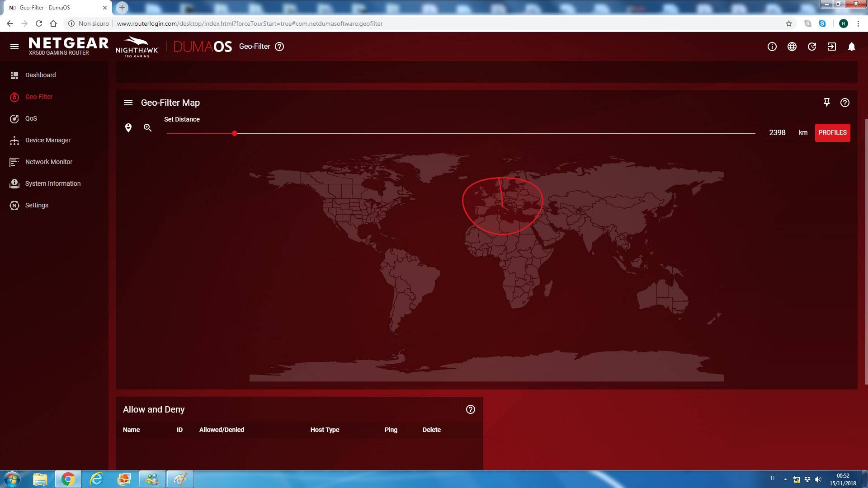Screen dimensions: 868x488
Task: Open the Geo-Filter Map panel menu
Action: 128,103
